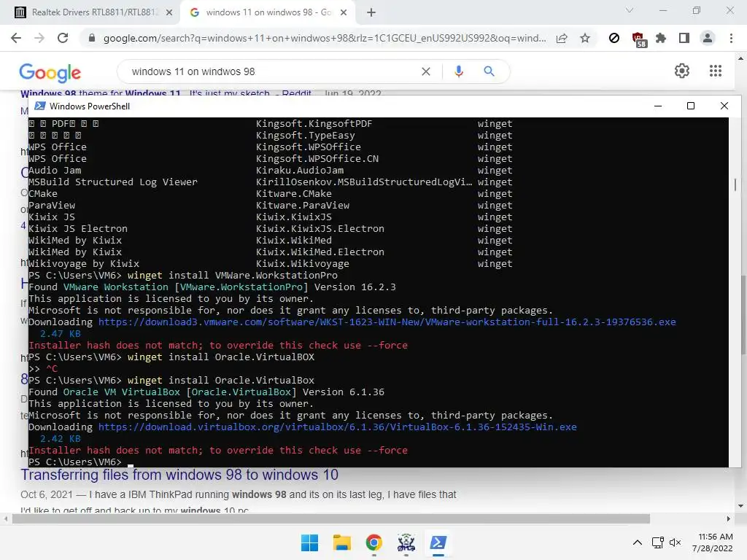
Task: Click the forward navigation arrow in Chrome
Action: tap(39, 38)
